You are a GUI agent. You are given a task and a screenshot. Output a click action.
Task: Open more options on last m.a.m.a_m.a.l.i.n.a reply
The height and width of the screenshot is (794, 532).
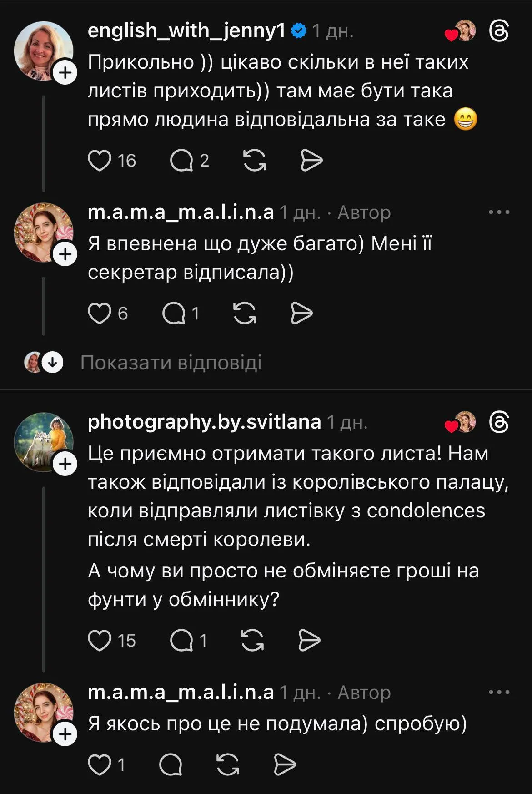coord(499,692)
